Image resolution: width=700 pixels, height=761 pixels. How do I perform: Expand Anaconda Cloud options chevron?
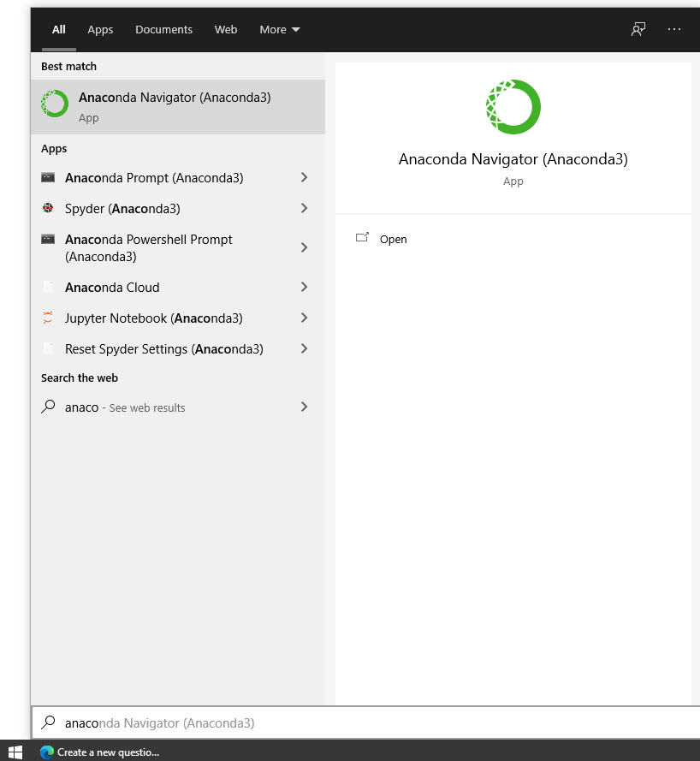(304, 287)
